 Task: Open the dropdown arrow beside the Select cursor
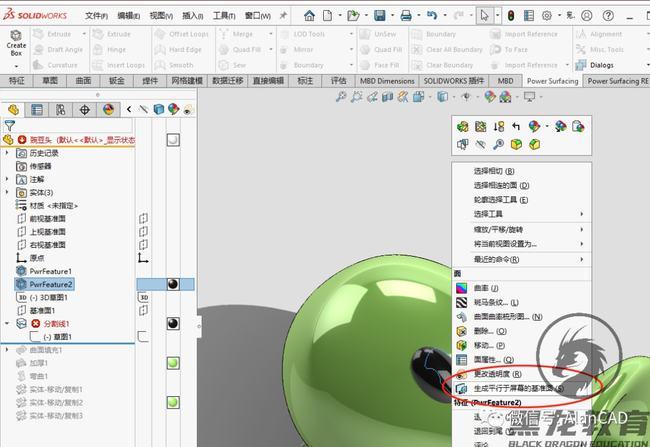[497, 16]
